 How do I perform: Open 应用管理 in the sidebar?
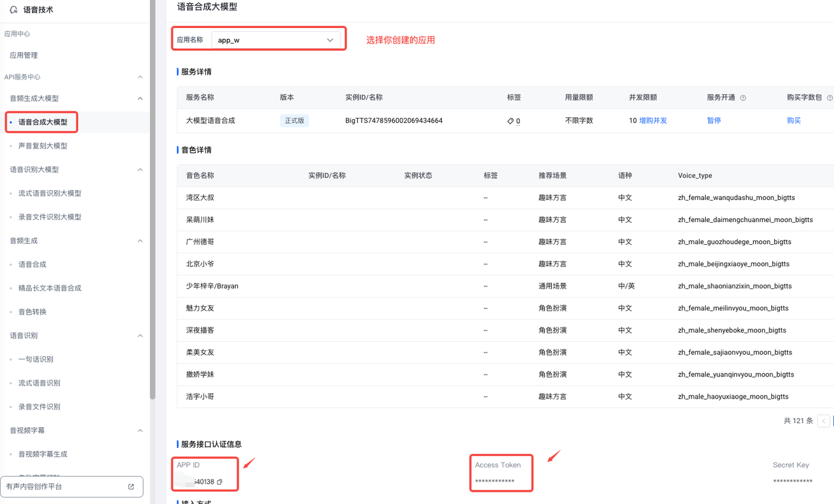tap(24, 55)
